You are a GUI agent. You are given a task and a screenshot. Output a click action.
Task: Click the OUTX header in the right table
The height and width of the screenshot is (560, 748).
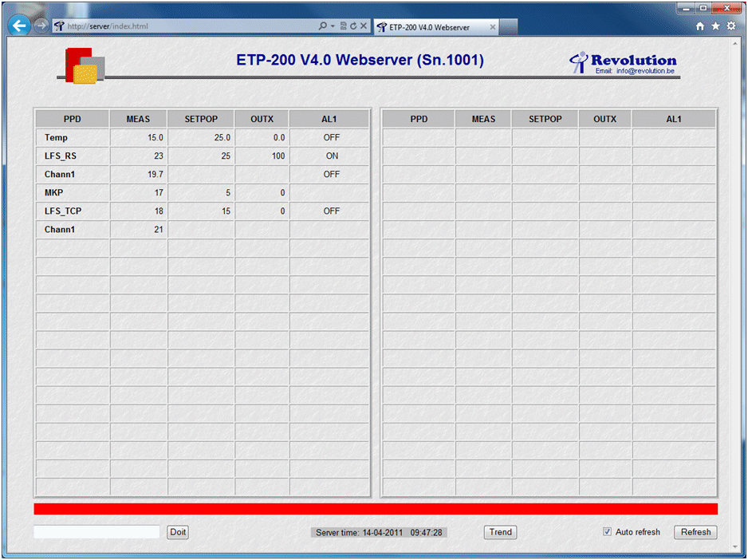coord(605,119)
